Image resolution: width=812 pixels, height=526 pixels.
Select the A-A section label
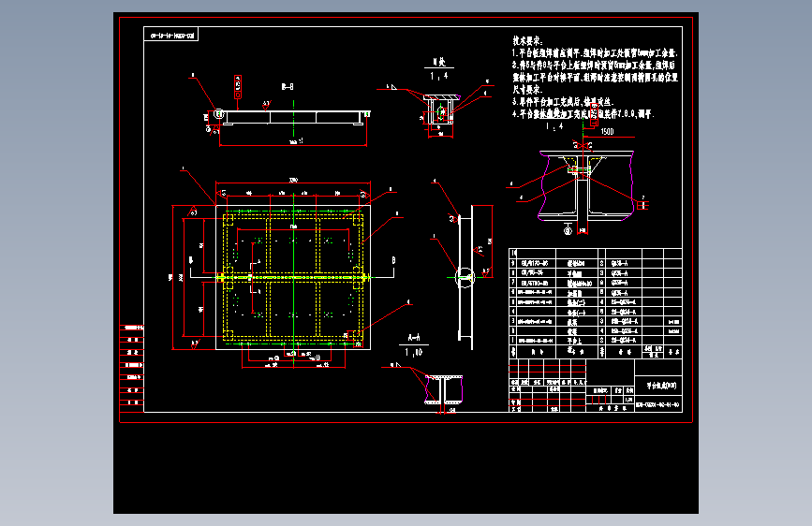pos(414,338)
